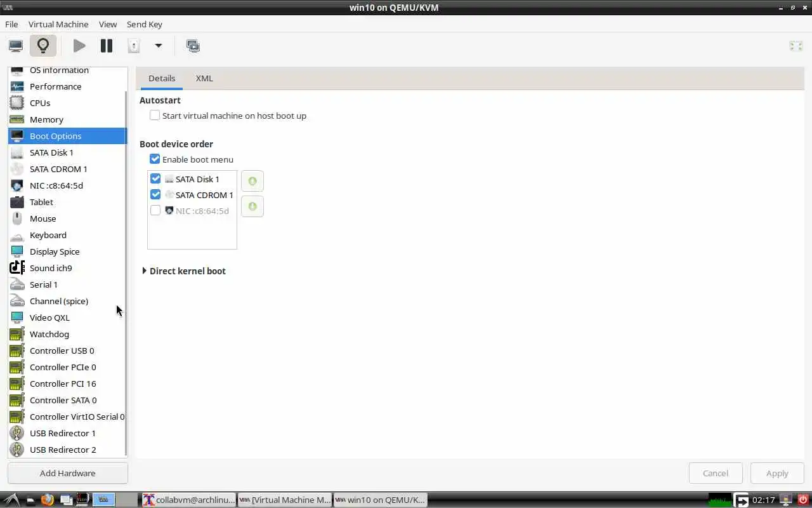Screen dimensions: 812x508
Task: Click the Cancel button
Action: tap(716, 473)
